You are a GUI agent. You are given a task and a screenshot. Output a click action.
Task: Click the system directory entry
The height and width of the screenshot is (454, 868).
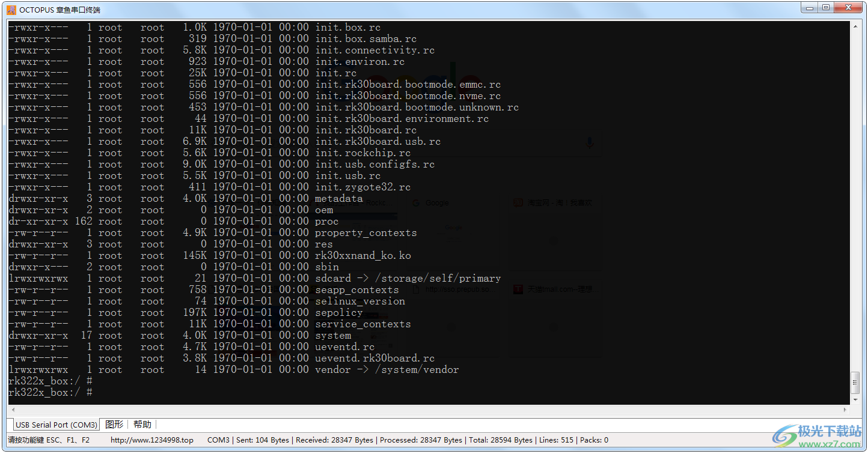[x=333, y=335]
